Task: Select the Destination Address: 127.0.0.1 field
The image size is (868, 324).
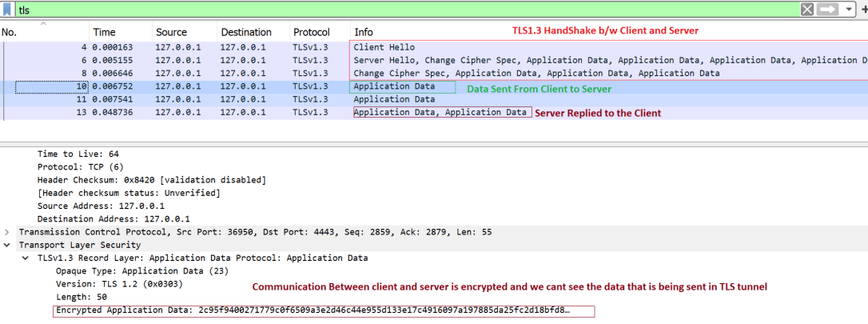Action: coord(113,218)
